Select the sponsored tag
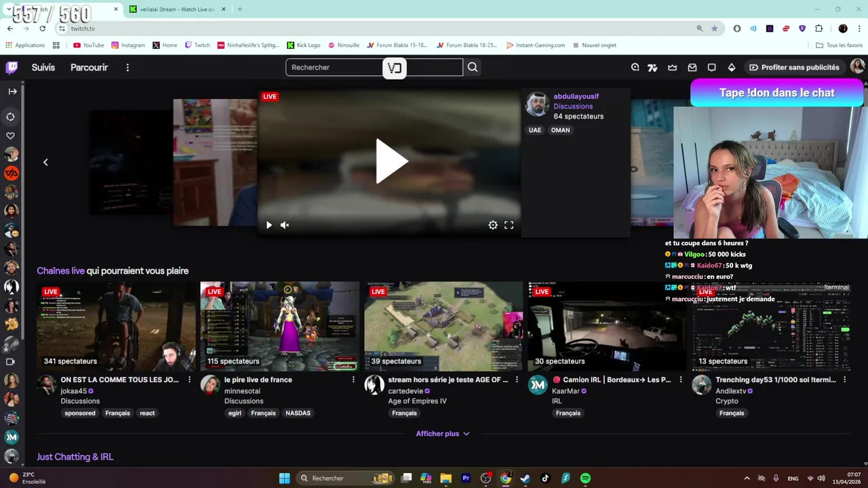The width and height of the screenshot is (868, 488). click(80, 413)
